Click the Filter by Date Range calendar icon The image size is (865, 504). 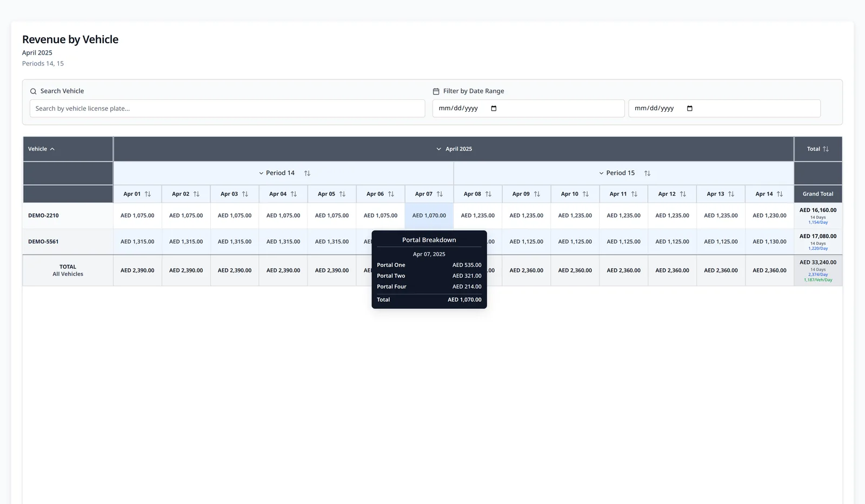click(x=436, y=91)
